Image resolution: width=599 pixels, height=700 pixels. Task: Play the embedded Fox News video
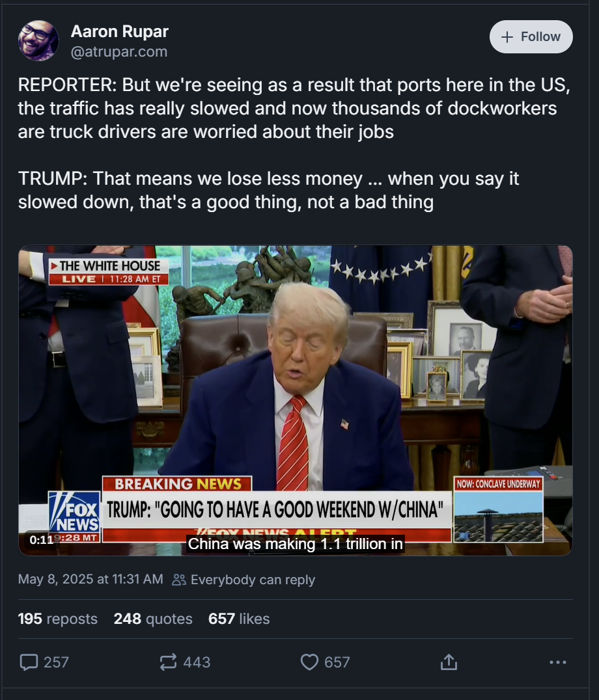pos(295,401)
